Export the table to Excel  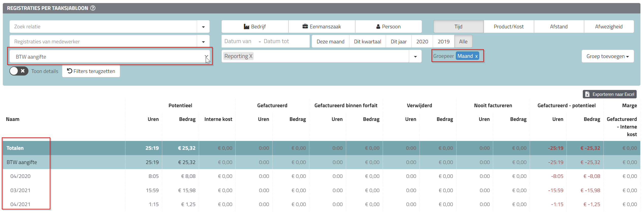point(609,94)
